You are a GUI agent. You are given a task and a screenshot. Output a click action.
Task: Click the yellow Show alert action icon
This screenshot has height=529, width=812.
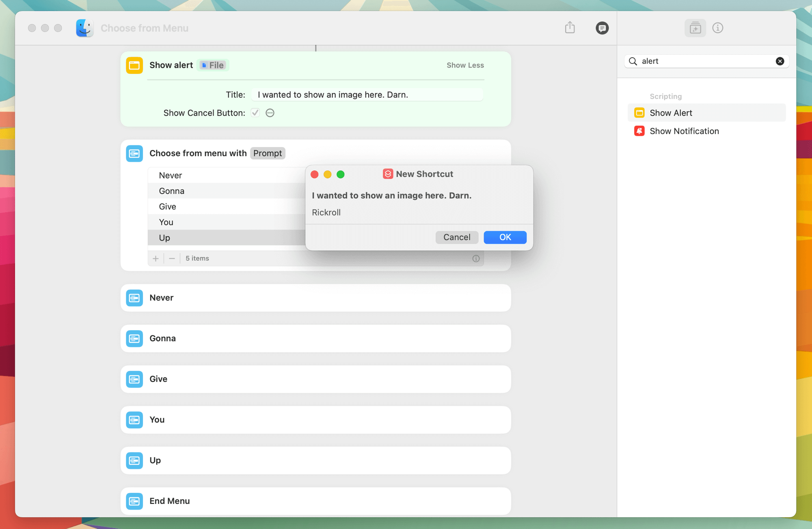(134, 65)
